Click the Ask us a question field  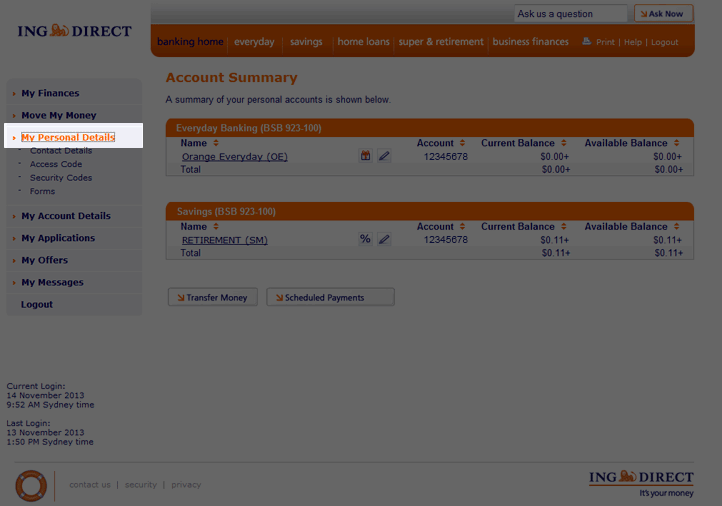tap(570, 14)
